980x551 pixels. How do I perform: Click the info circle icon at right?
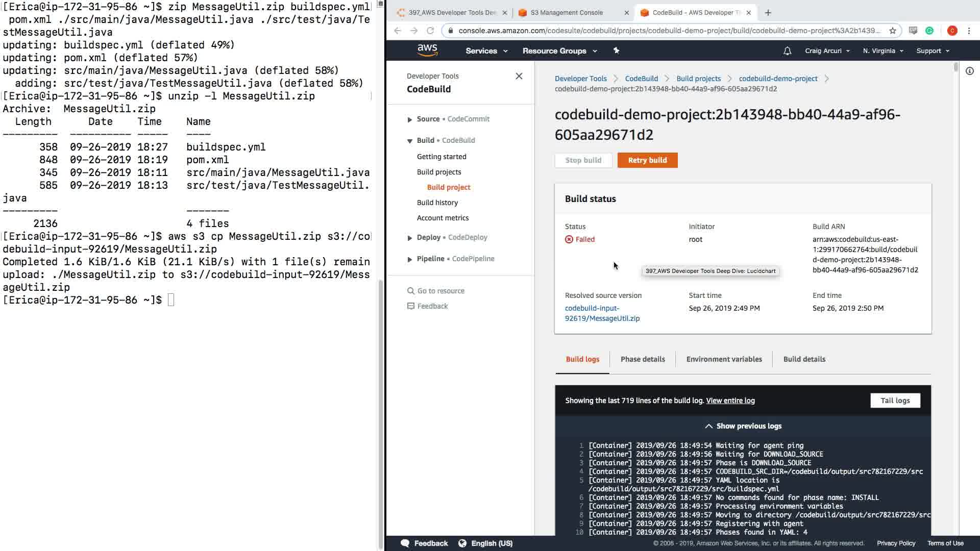point(969,71)
